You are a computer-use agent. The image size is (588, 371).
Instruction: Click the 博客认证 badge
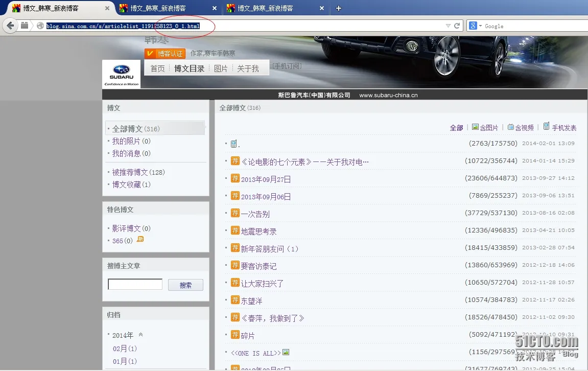tap(165, 54)
